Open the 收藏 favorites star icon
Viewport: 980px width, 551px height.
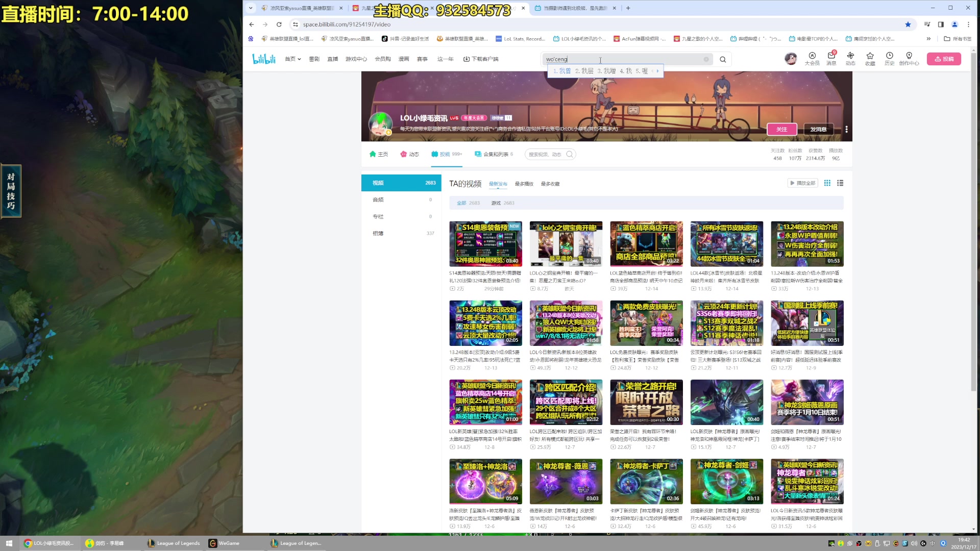click(x=870, y=59)
